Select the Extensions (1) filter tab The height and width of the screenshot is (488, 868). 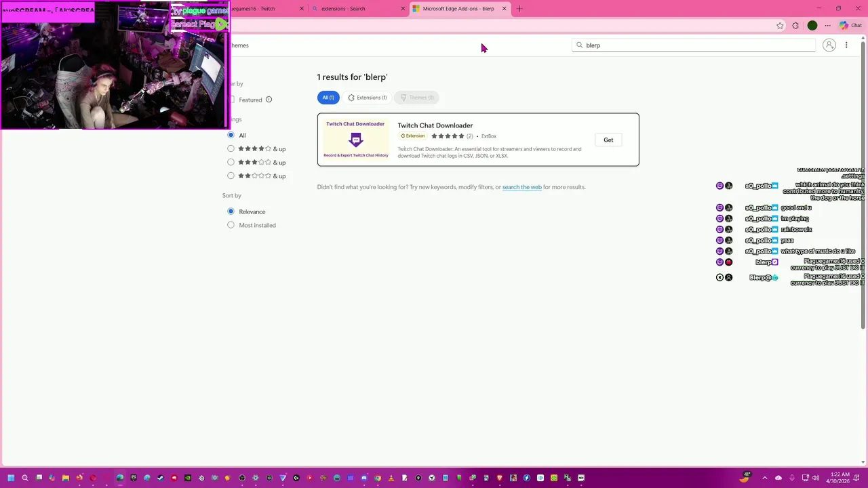point(368,98)
